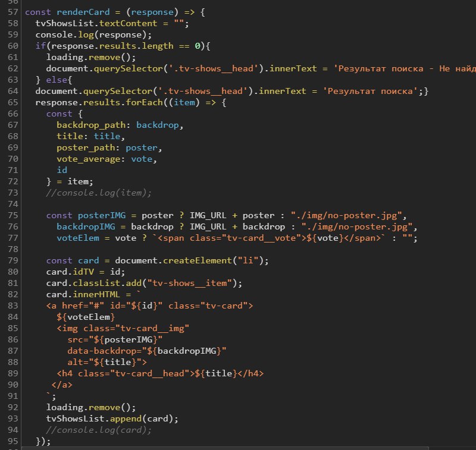This screenshot has height=450, width=476.
Task: Click src="${posterIMG}" attribute
Action: [x=115, y=339]
